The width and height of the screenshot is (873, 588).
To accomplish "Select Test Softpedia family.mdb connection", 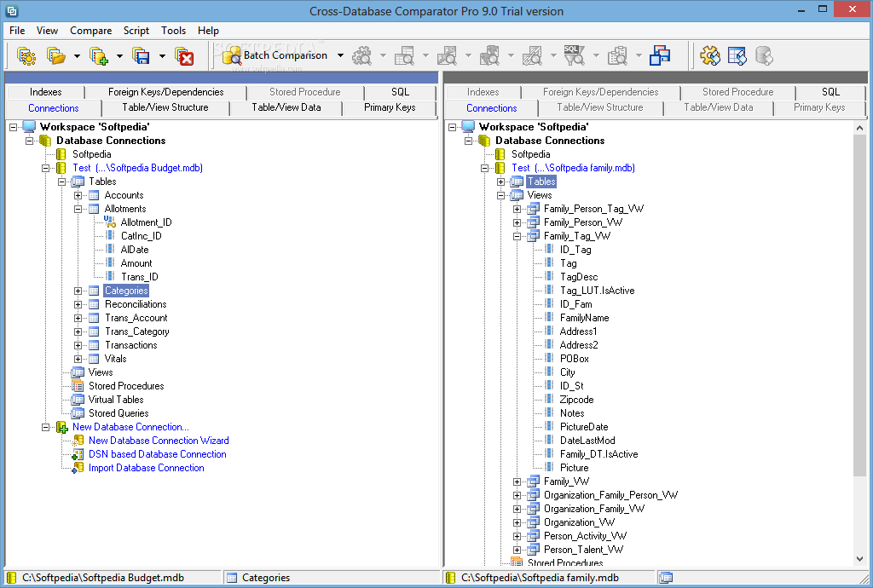I will pos(574,168).
